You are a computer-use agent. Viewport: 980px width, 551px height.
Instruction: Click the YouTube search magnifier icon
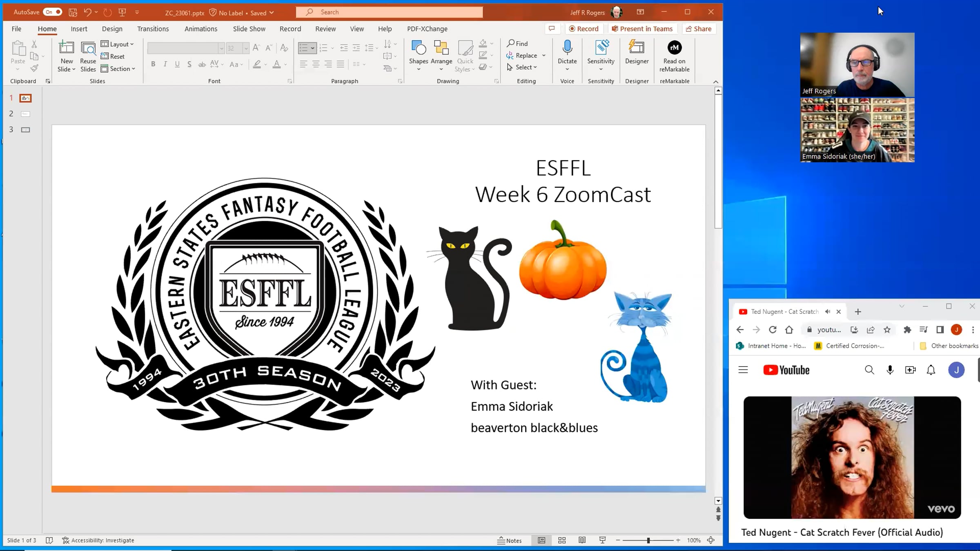869,370
